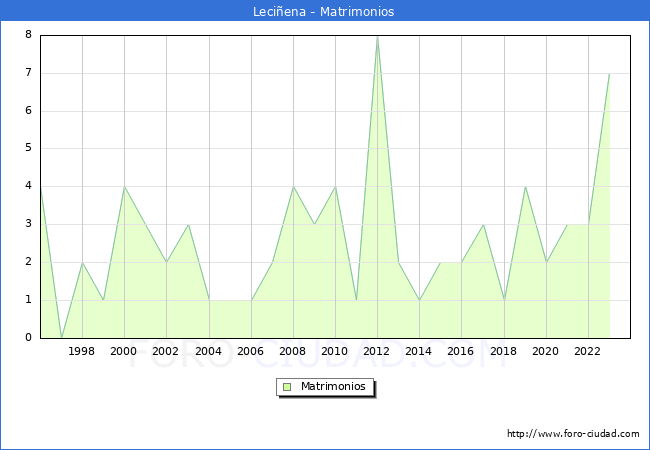This screenshot has height=450, width=650.
Task: Click x-axis label 2020
Action: [546, 351]
